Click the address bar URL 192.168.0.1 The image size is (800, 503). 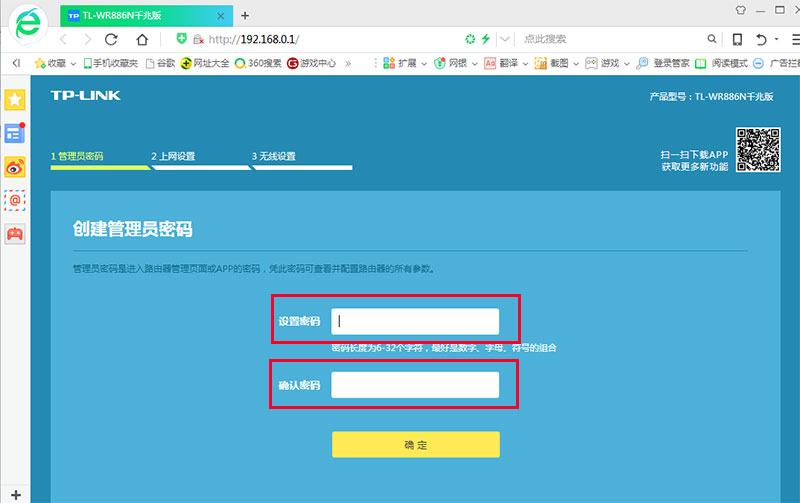254,39
